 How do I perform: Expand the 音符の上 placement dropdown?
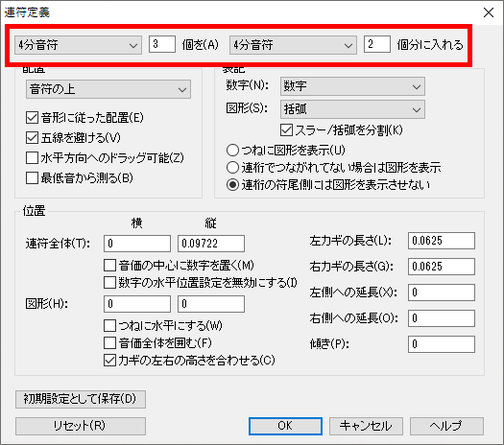(108, 89)
